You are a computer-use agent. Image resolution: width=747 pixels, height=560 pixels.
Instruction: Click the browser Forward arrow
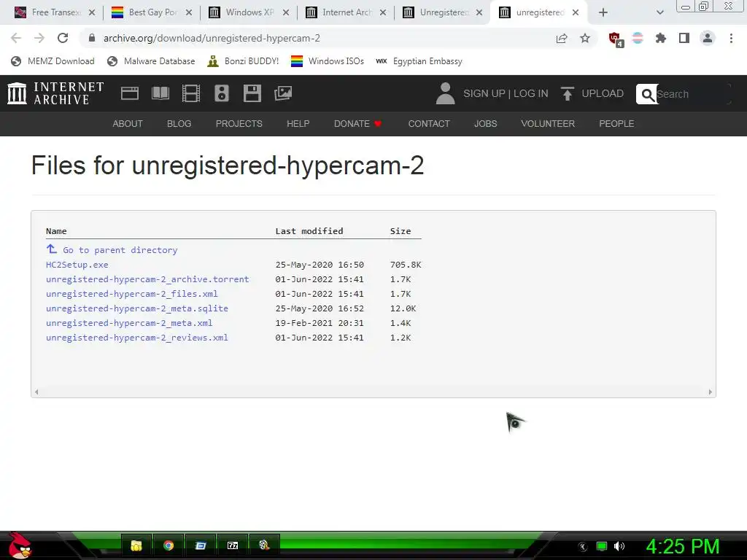(39, 38)
